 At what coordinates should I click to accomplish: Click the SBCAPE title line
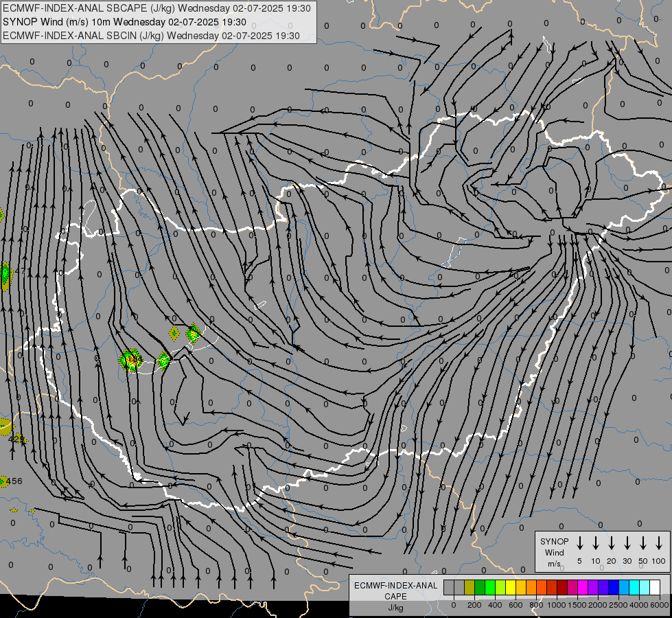157,8
